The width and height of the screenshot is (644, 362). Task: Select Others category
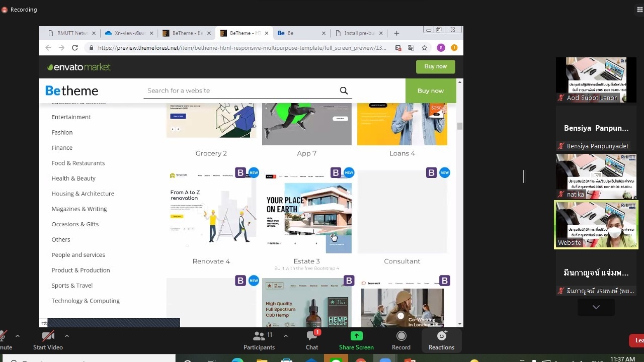point(61,240)
